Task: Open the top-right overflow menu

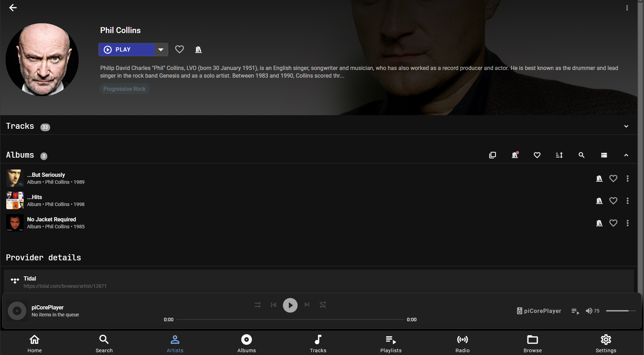Action: point(628,7)
